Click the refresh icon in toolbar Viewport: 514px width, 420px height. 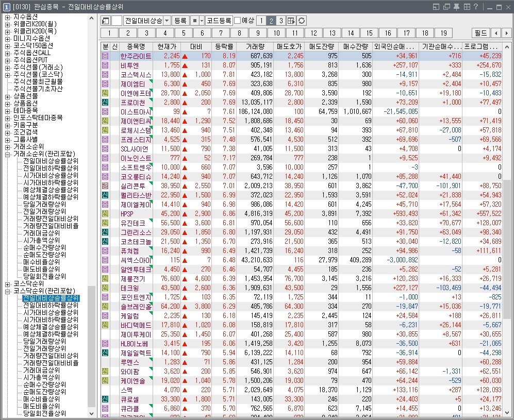point(302,21)
